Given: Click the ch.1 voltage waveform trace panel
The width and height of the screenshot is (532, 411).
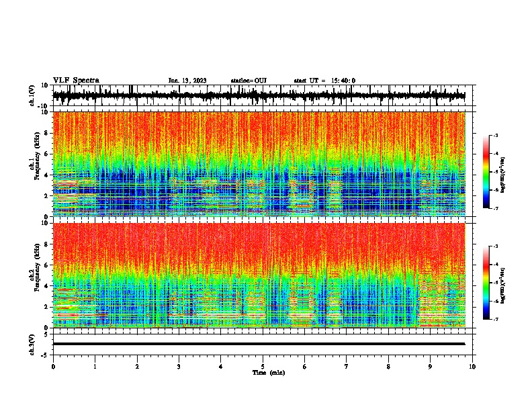Looking at the screenshot, I should (264, 95).
